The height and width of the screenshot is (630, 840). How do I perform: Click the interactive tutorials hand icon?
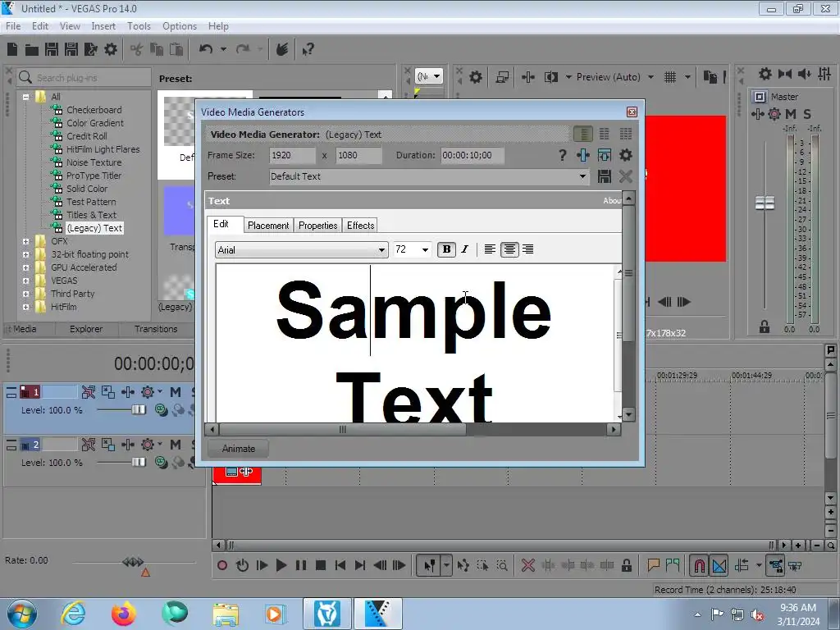pyautogui.click(x=282, y=49)
